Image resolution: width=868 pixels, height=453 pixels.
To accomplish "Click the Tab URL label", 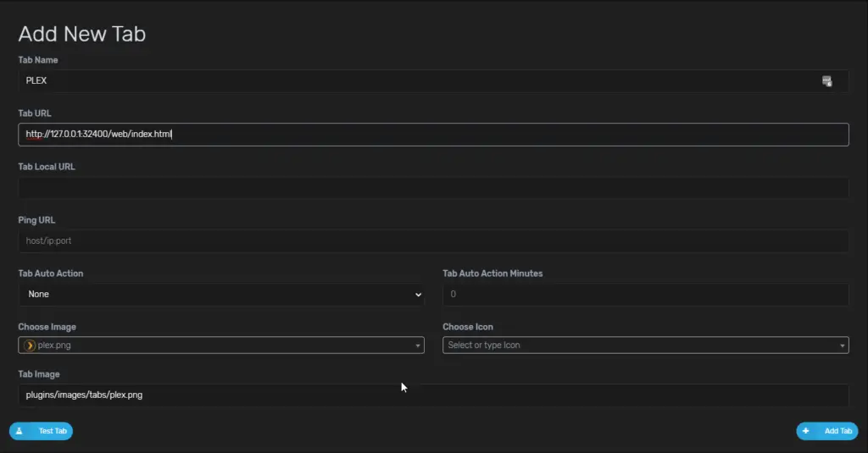I will tap(34, 113).
